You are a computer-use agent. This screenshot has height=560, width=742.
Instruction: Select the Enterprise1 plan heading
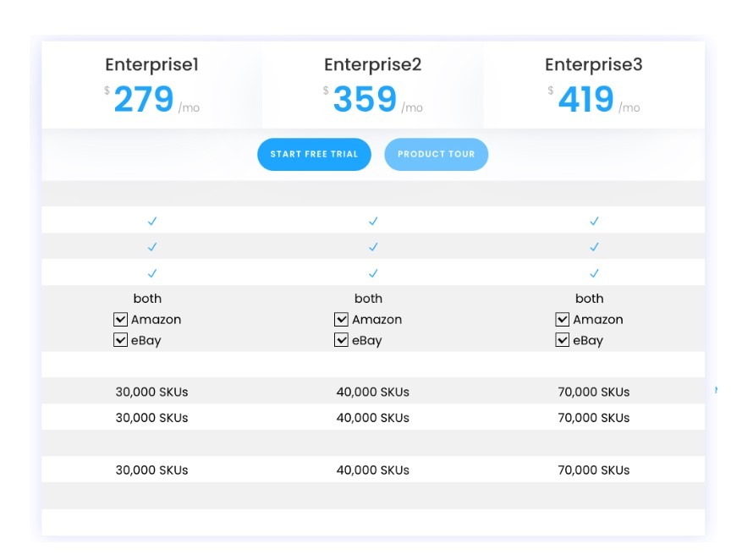[x=152, y=65]
